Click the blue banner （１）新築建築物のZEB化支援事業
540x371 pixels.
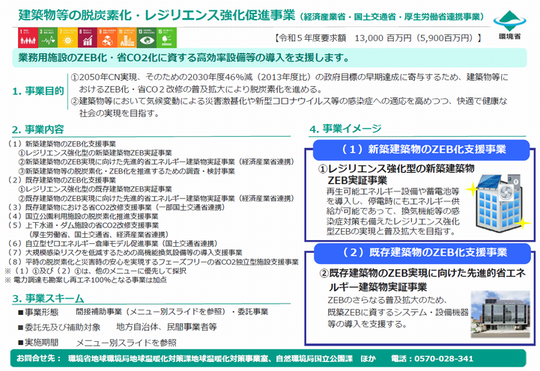click(x=421, y=150)
